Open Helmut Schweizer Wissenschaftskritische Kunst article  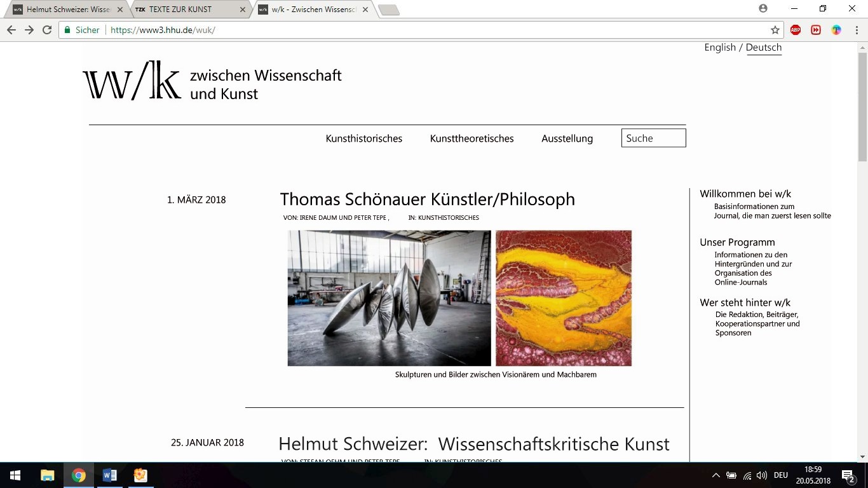tap(474, 444)
